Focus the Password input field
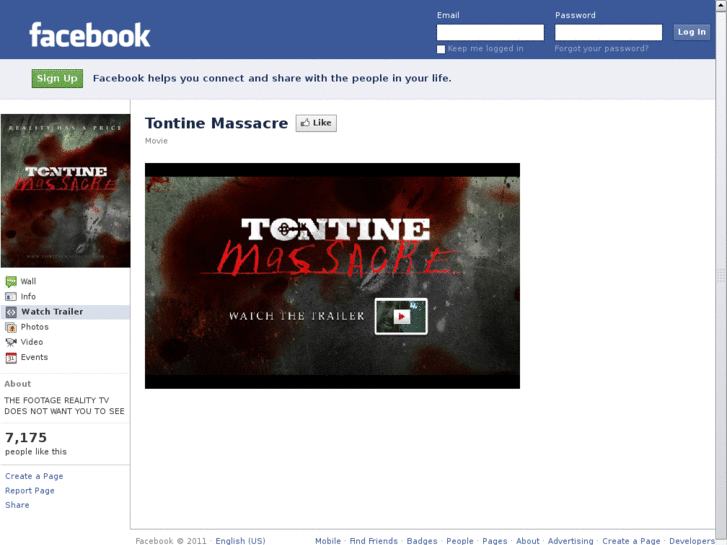This screenshot has width=727, height=545. (x=608, y=32)
